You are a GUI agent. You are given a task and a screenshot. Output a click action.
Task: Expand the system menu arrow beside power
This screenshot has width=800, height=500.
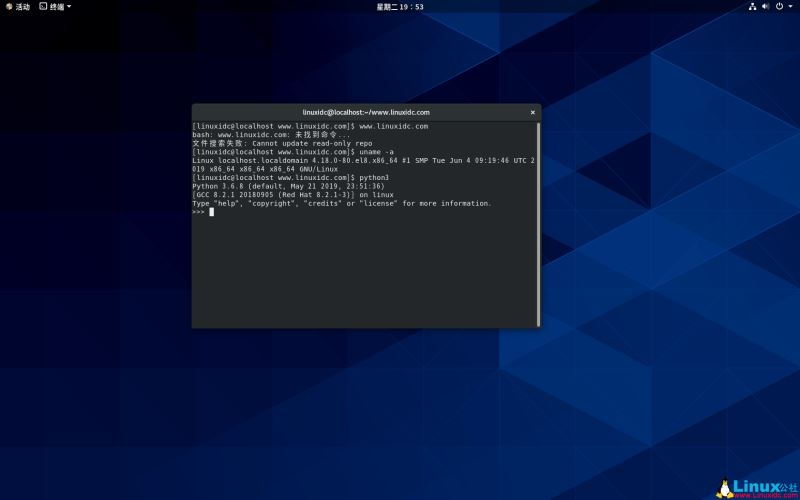pos(790,6)
